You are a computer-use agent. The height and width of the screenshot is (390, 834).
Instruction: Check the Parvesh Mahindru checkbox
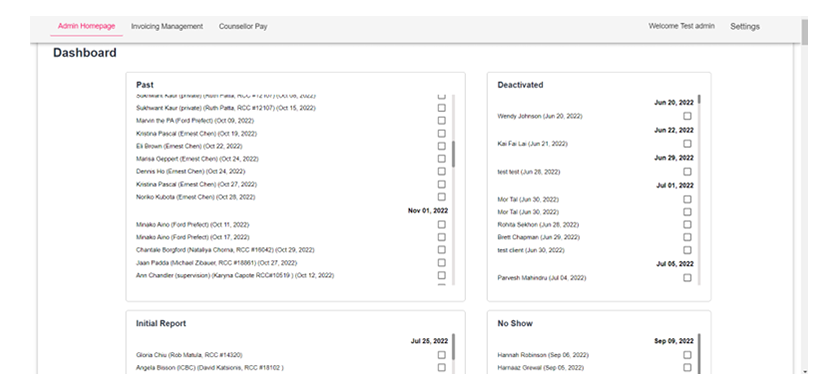pos(687,278)
